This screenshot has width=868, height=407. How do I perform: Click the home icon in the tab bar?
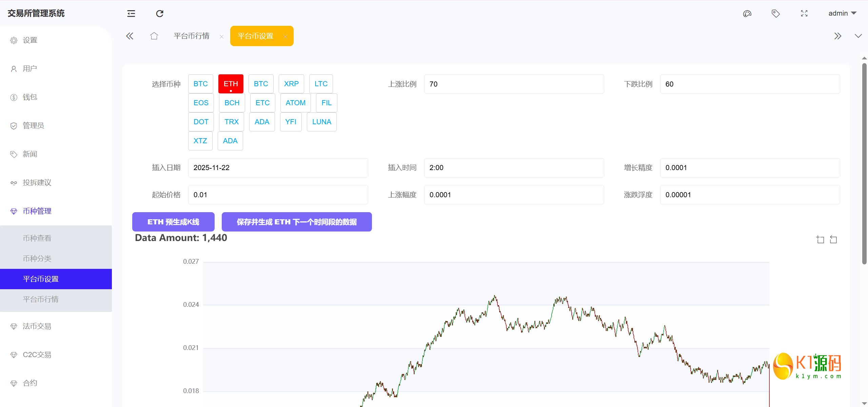(154, 36)
